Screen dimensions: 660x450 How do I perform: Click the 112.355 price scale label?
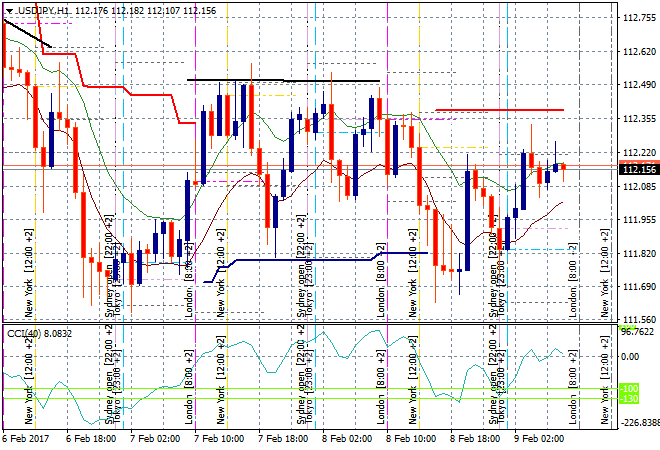[x=639, y=119]
